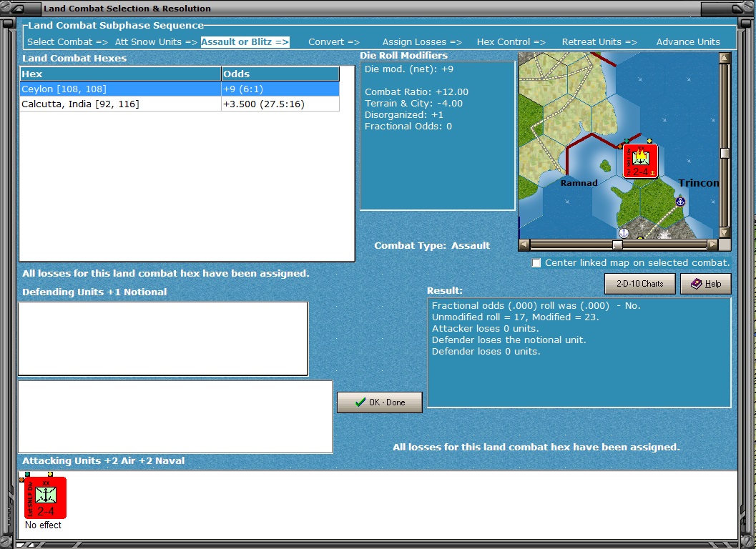The image size is (756, 549).
Task: Click the white anchor port icon at the map's bottom edge
Action: (624, 233)
